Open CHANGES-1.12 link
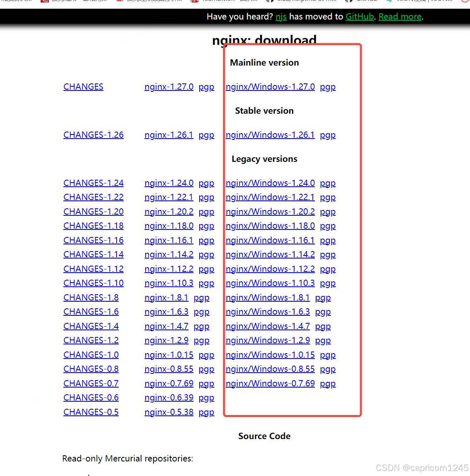The image size is (470, 476). pos(93,269)
